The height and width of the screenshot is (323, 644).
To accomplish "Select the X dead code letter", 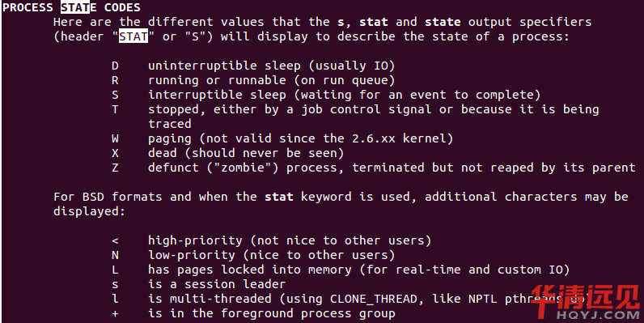I will [x=115, y=153].
